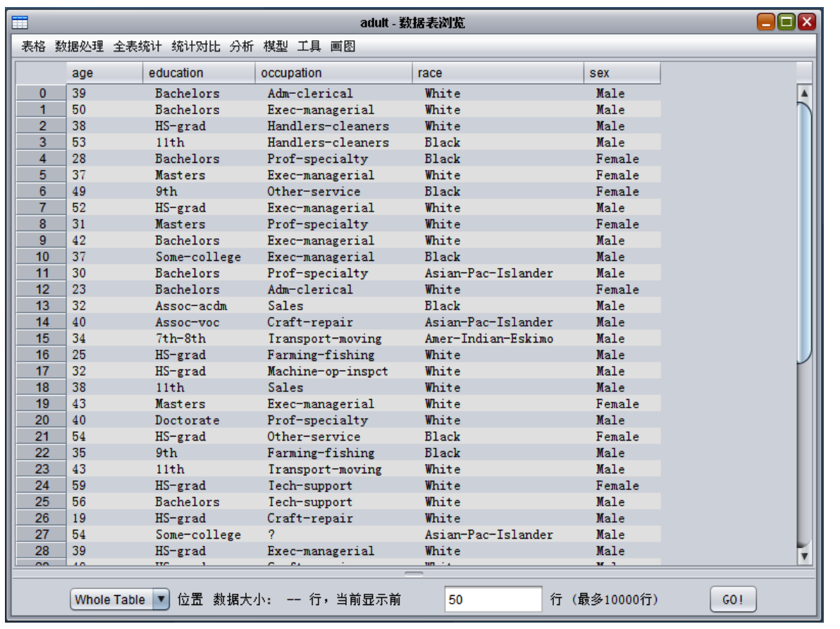Select row header 27

click(42, 535)
